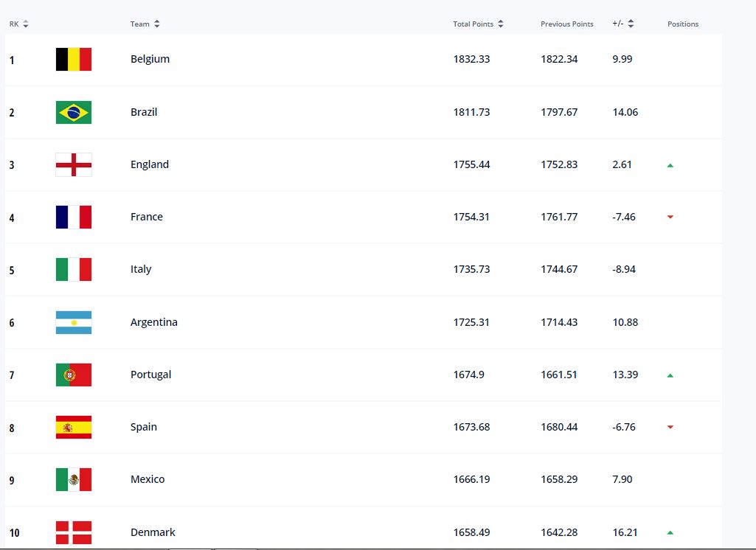Sort by Team column arrows
Image resolution: width=756 pixels, height=550 pixels.
156,24
